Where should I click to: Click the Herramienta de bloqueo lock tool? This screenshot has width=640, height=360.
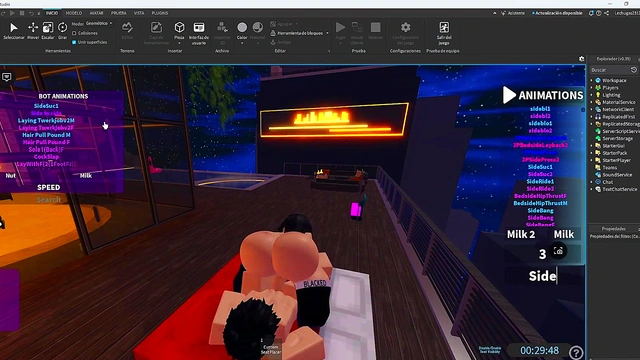297,33
